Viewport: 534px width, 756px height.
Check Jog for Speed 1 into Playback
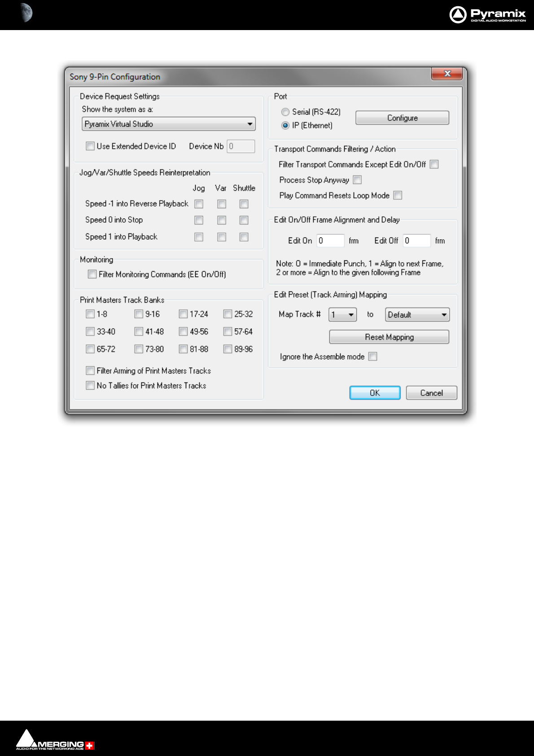click(x=199, y=237)
